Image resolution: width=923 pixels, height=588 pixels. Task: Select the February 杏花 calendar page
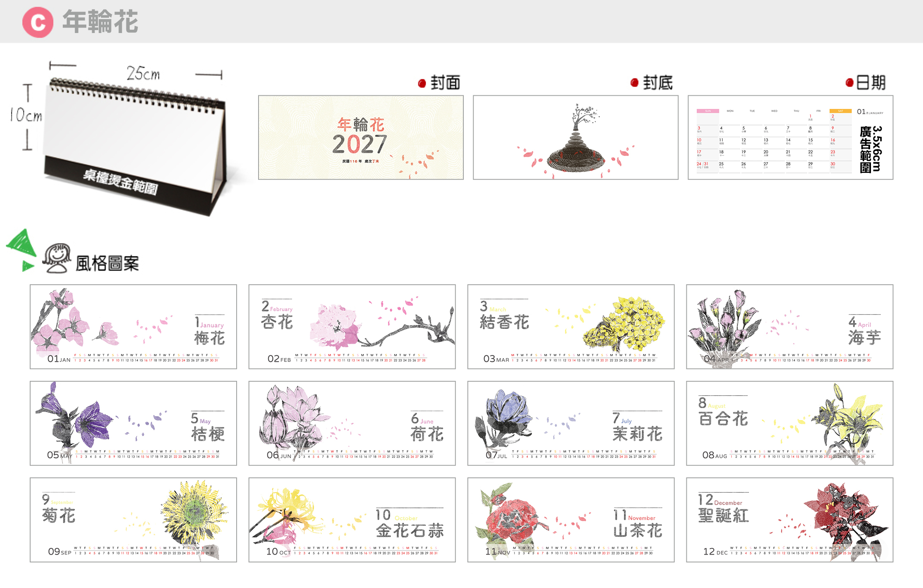pyautogui.click(x=352, y=327)
